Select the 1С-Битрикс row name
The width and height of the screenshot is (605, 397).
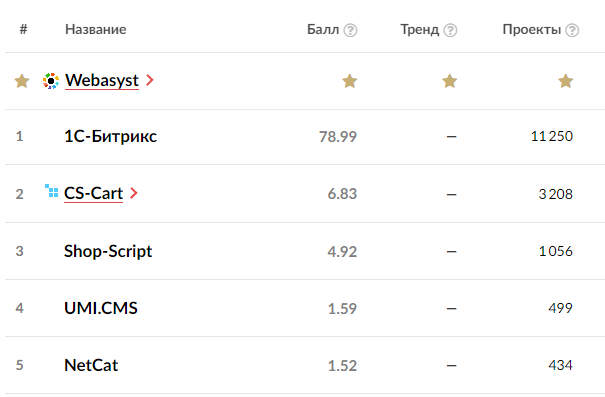[x=111, y=136]
